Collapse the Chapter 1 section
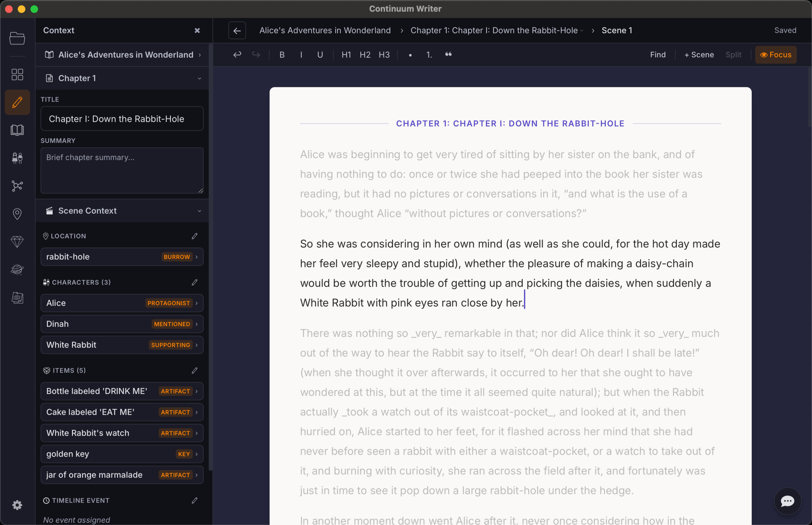Image resolution: width=812 pixels, height=525 pixels. click(122, 78)
